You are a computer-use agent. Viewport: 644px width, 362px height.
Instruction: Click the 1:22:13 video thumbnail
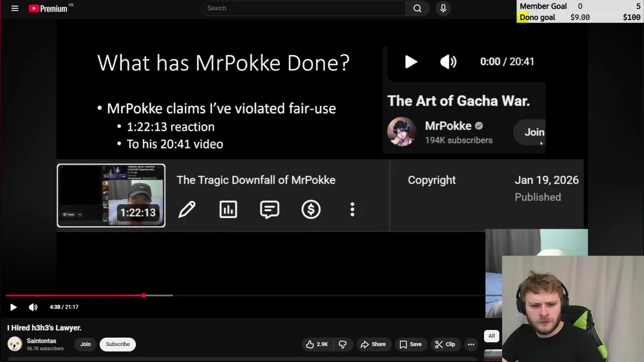tap(111, 196)
